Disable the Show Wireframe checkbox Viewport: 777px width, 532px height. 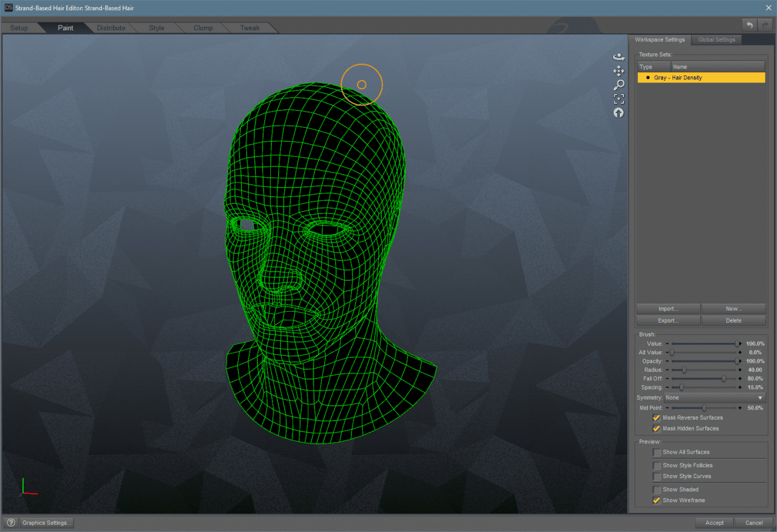[656, 500]
